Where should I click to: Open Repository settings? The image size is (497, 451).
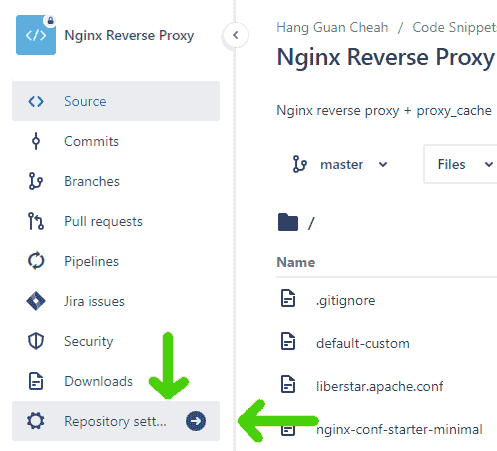[116, 421]
